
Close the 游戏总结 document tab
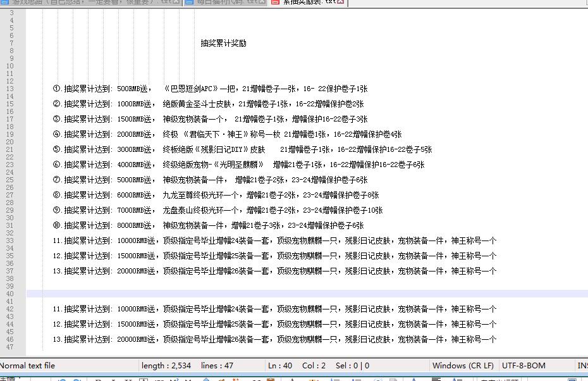click(175, 3)
